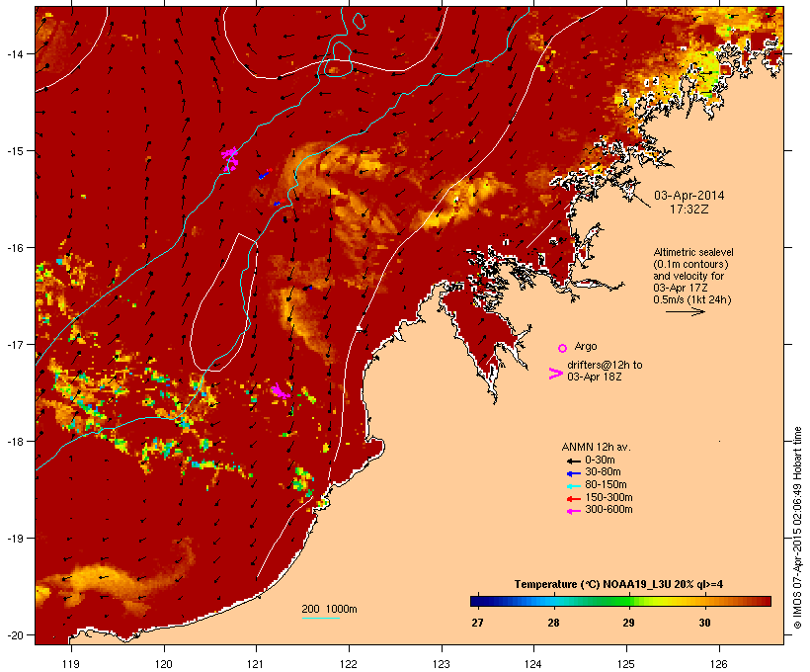Click the '80-150m' depth label
The width and height of the screenshot is (810, 672).
(606, 485)
